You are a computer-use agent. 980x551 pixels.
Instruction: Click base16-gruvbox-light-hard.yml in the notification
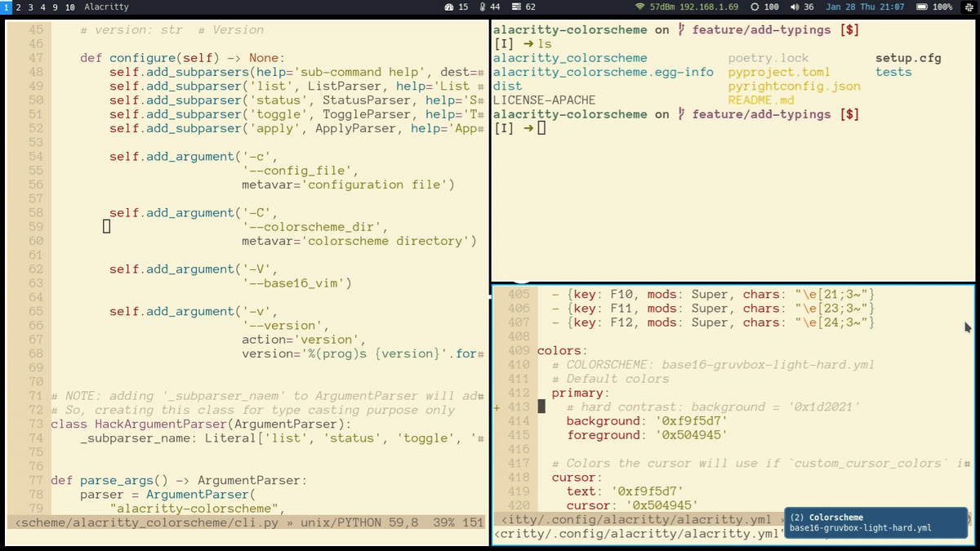[x=861, y=528]
